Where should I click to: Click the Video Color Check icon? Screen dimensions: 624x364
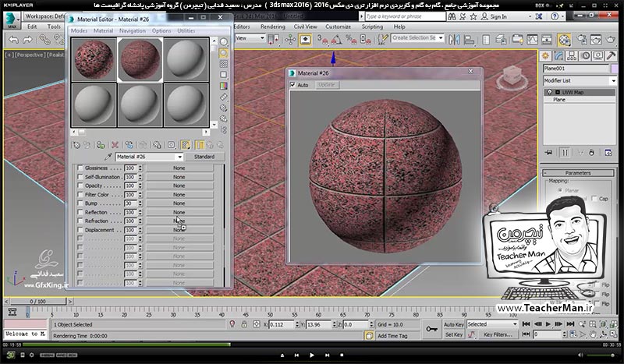[x=224, y=86]
